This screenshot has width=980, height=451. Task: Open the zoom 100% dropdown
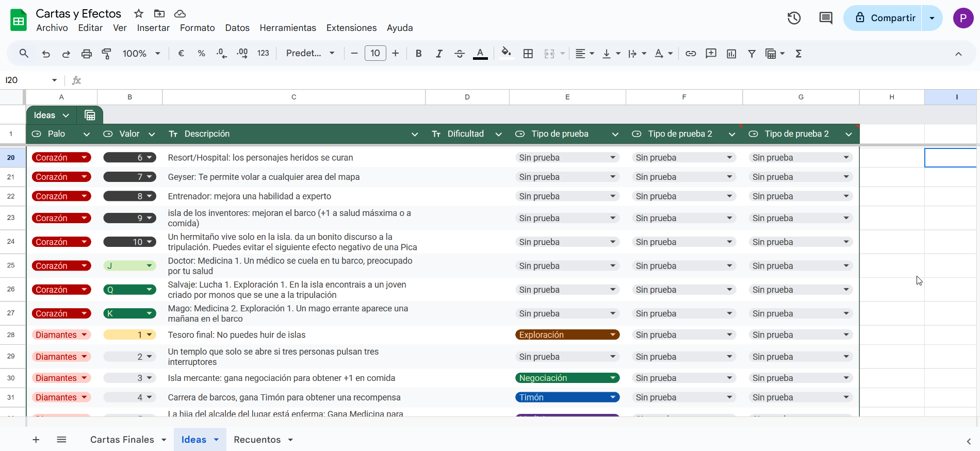[x=141, y=54]
